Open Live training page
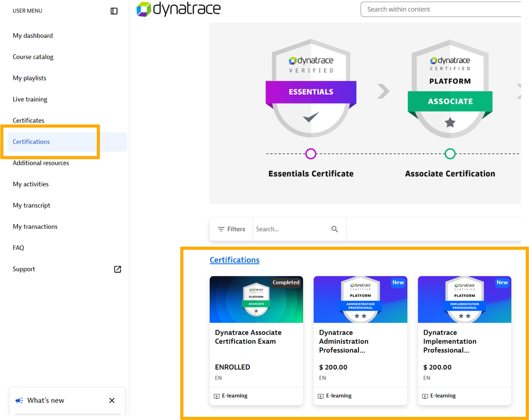 30,100
